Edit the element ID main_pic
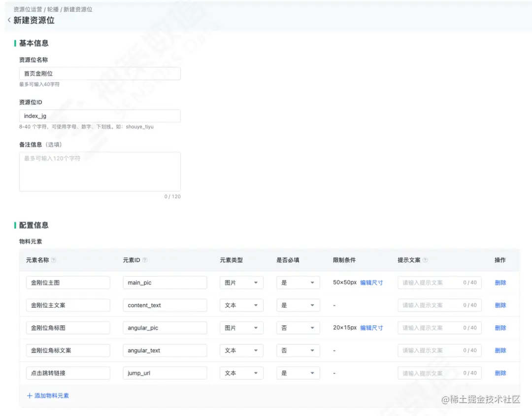The height and width of the screenshot is (416, 532). click(x=165, y=282)
